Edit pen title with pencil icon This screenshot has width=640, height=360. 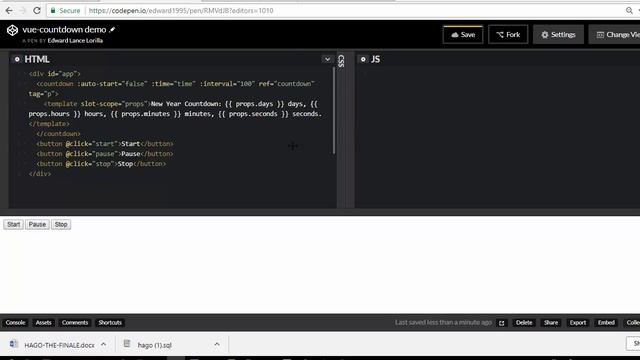click(x=112, y=29)
